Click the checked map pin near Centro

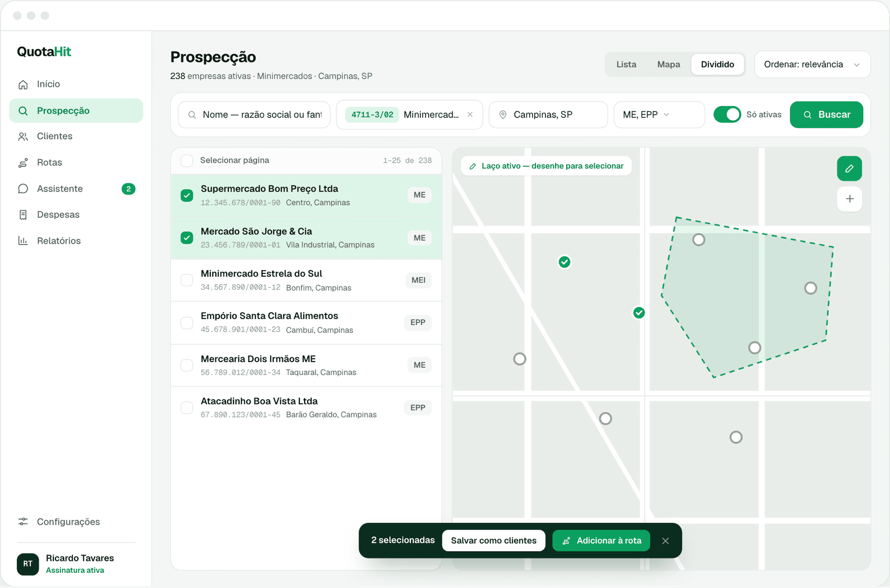point(564,262)
